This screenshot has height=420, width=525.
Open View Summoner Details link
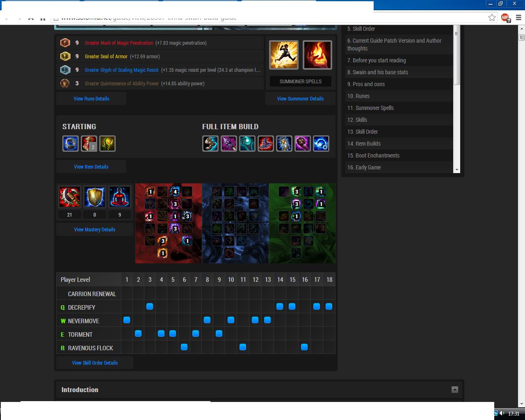click(300, 98)
